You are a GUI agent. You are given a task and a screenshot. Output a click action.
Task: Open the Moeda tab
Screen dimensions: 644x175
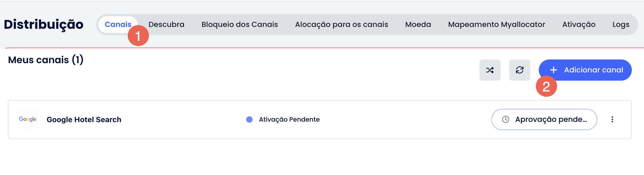418,25
